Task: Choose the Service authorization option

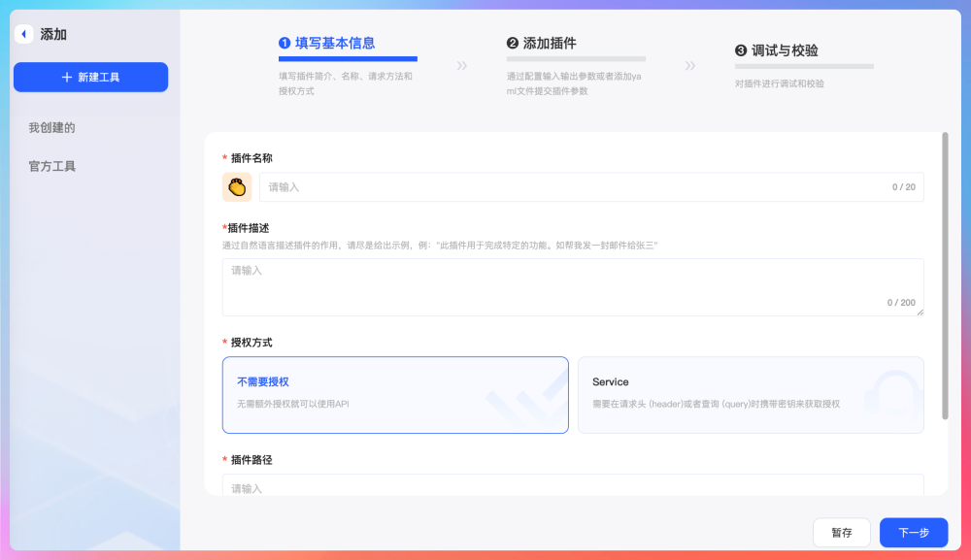Action: [x=751, y=394]
